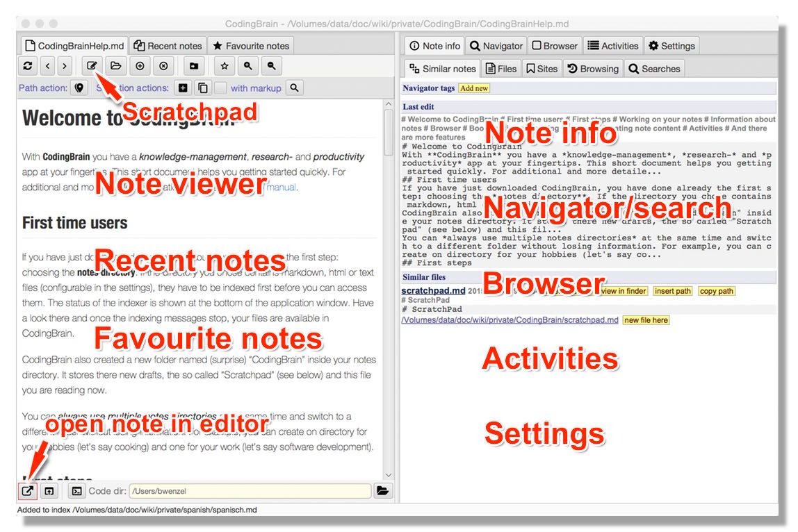
Task: Click the insert path button
Action: 672,291
